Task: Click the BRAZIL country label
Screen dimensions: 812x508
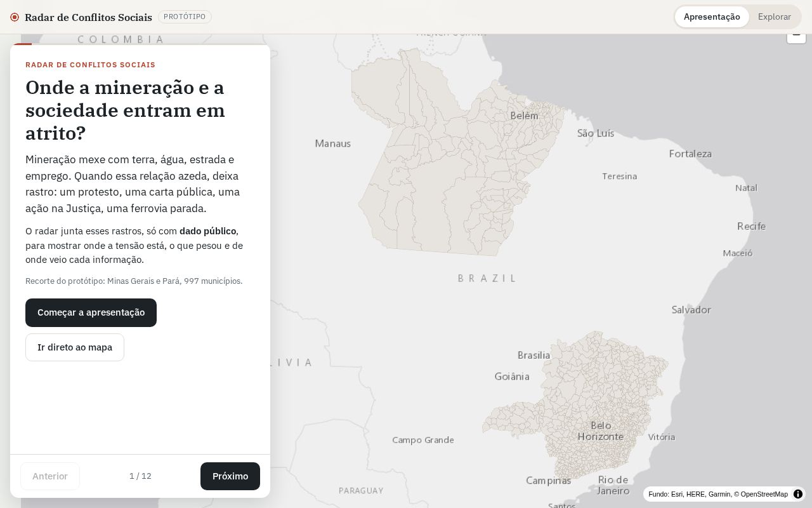Action: pyautogui.click(x=487, y=278)
